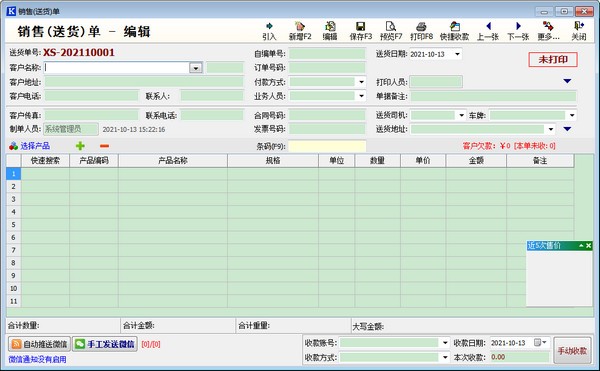Click the 手工发送微信 button

tap(105, 344)
